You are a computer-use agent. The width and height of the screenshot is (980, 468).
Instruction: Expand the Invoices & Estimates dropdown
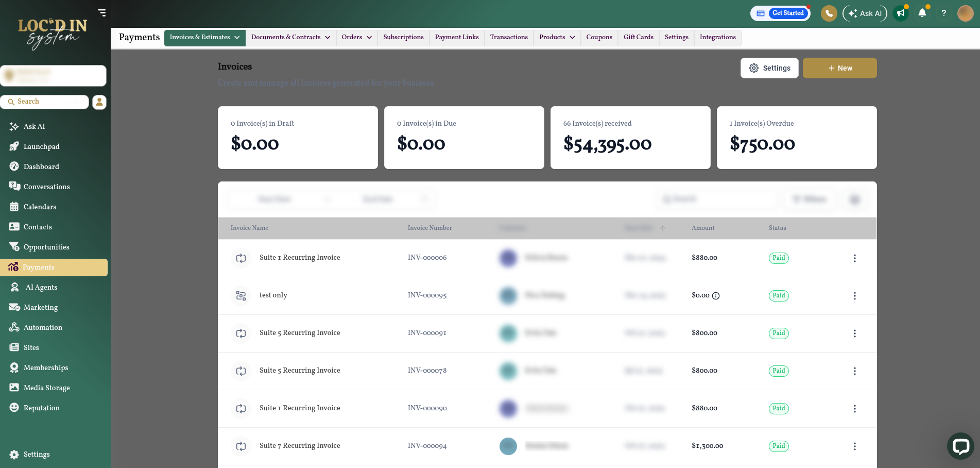coord(205,38)
